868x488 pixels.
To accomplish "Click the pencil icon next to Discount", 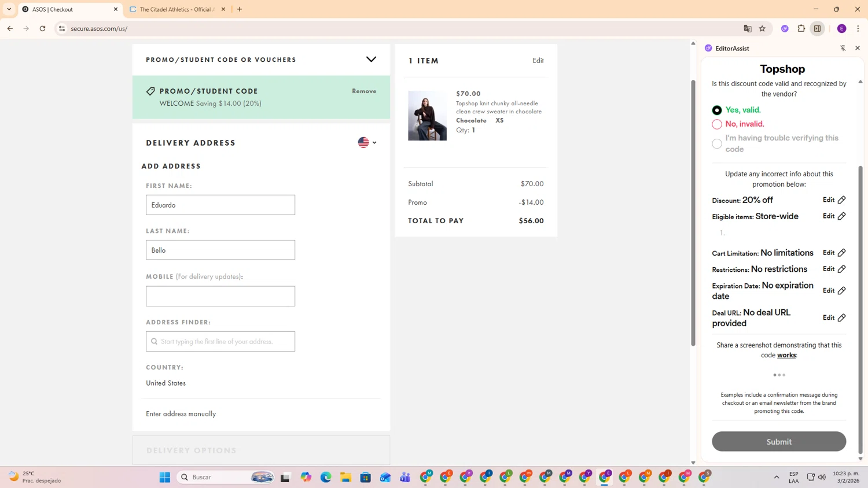I will click(x=842, y=200).
